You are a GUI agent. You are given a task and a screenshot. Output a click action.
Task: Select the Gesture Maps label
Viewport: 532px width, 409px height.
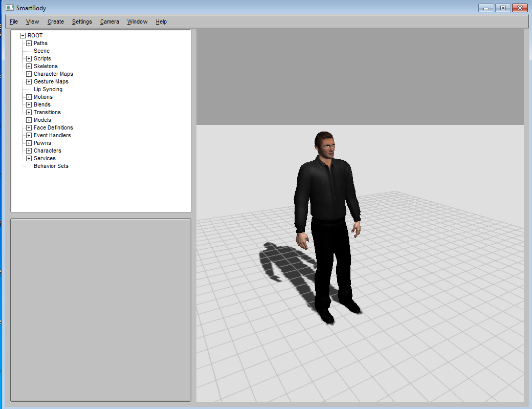click(51, 81)
